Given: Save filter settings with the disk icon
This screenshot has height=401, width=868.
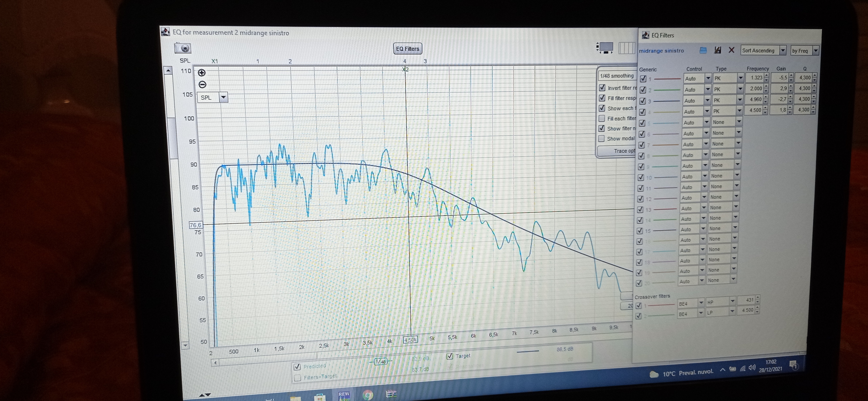Looking at the screenshot, I should click(x=718, y=50).
